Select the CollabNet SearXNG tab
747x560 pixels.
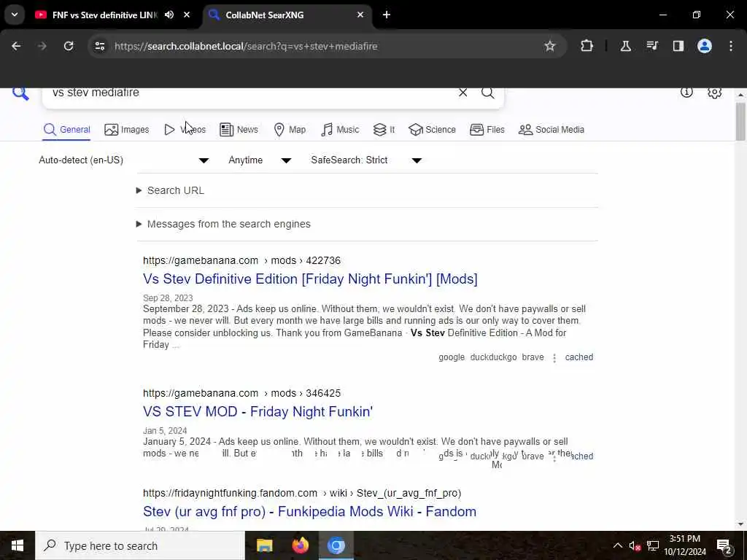click(x=287, y=15)
